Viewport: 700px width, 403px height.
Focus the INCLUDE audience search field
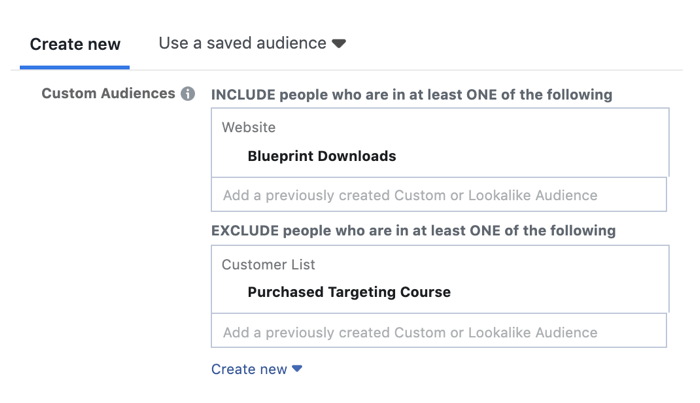coord(439,195)
